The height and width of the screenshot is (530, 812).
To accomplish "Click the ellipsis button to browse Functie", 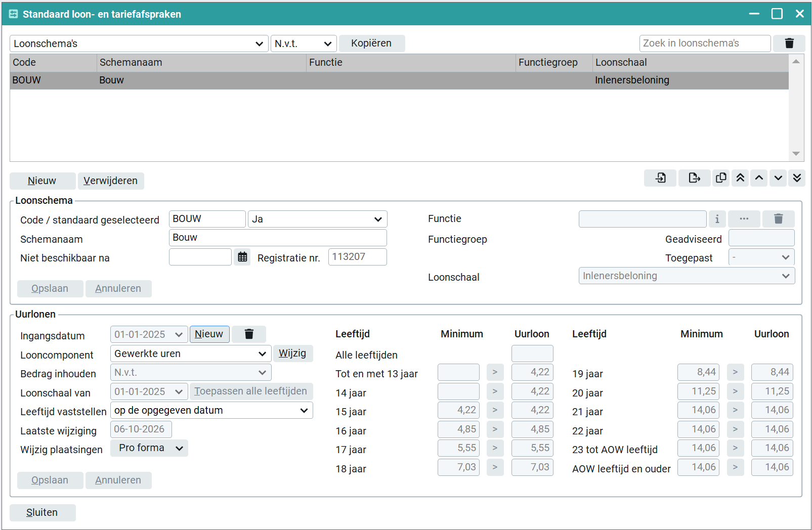I will point(744,219).
